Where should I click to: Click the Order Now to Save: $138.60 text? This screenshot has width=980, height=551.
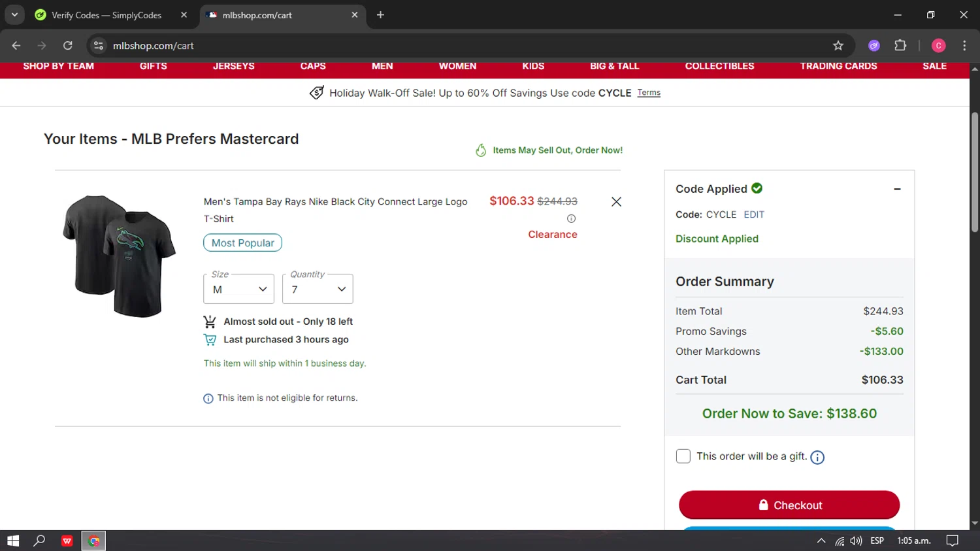789,414
